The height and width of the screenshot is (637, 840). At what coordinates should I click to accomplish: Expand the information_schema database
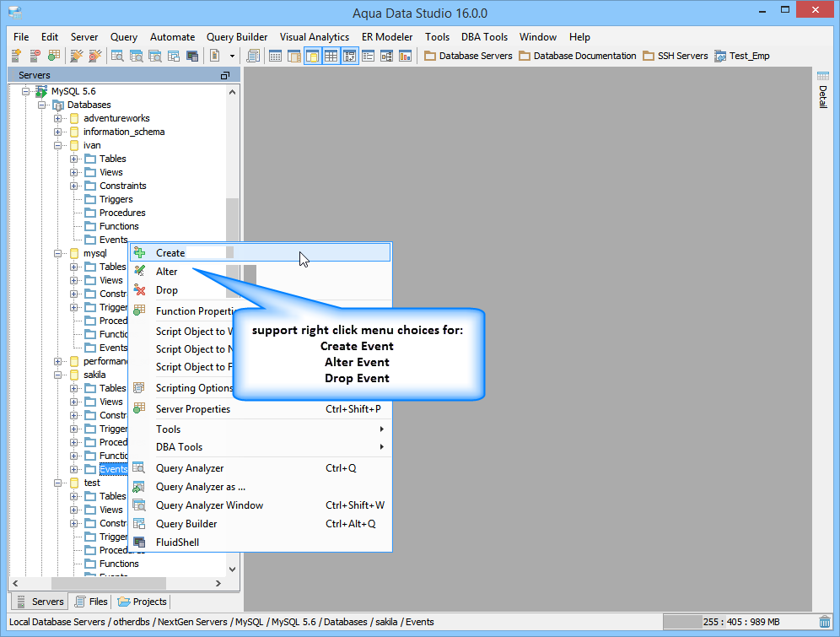coord(58,132)
